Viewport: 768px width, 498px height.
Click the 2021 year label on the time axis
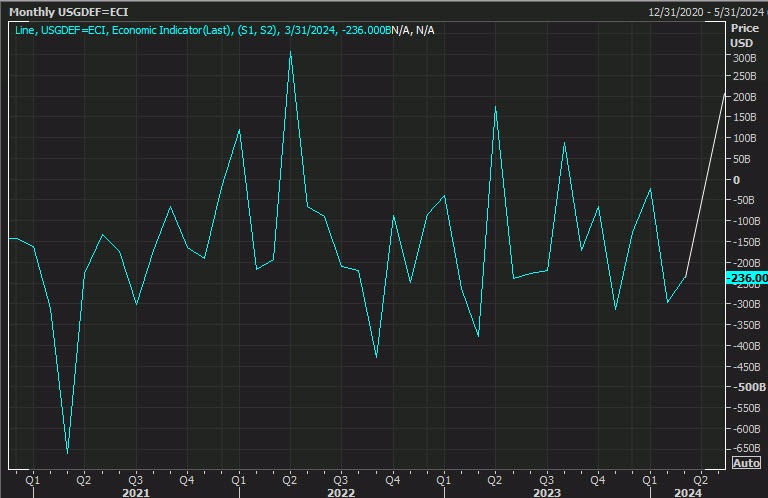point(136,493)
